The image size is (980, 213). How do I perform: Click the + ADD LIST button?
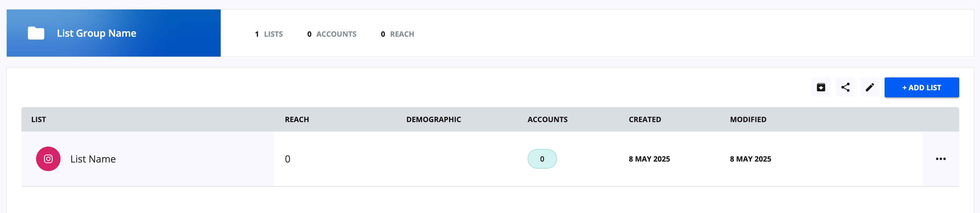[921, 87]
